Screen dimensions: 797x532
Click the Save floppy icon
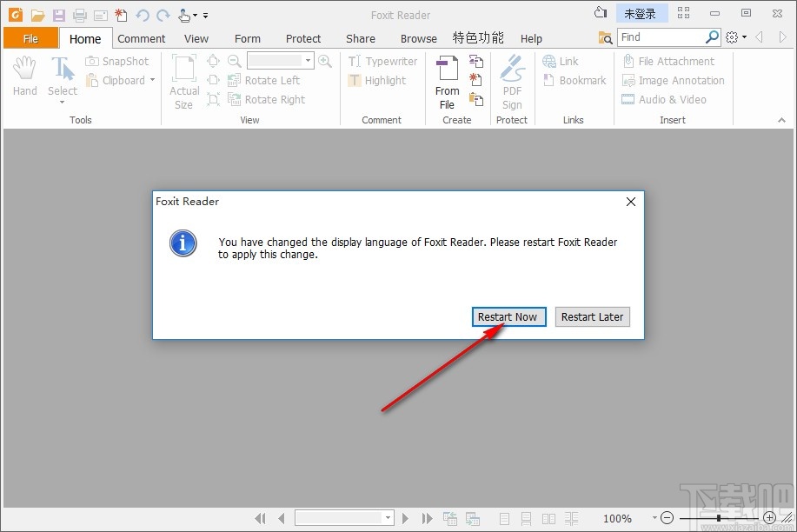(59, 16)
